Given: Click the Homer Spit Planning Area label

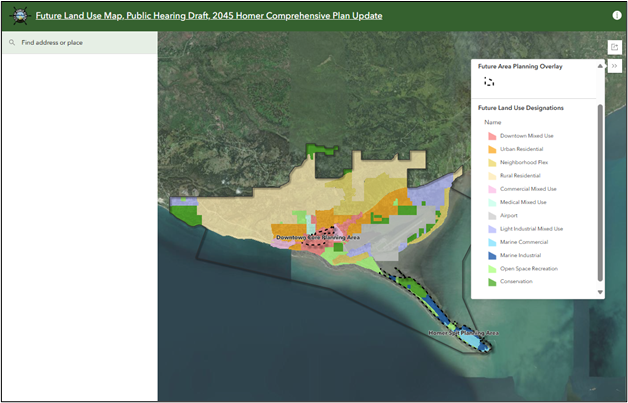Looking at the screenshot, I should 462,332.
